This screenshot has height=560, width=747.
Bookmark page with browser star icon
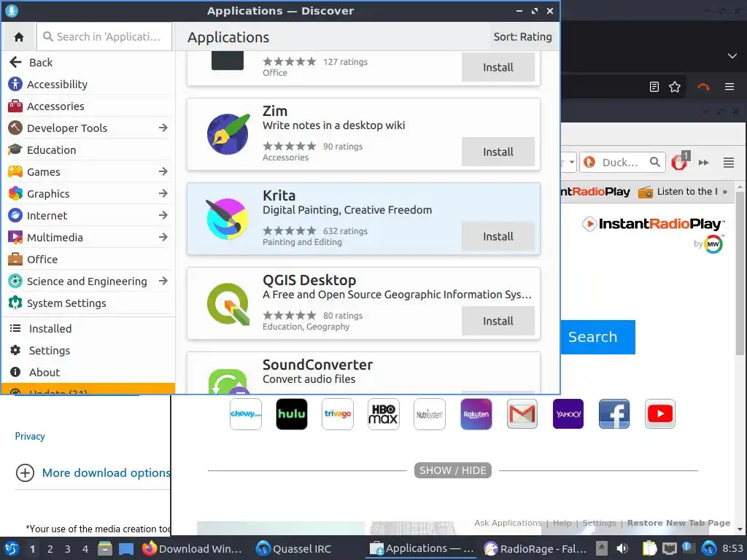pos(675,87)
